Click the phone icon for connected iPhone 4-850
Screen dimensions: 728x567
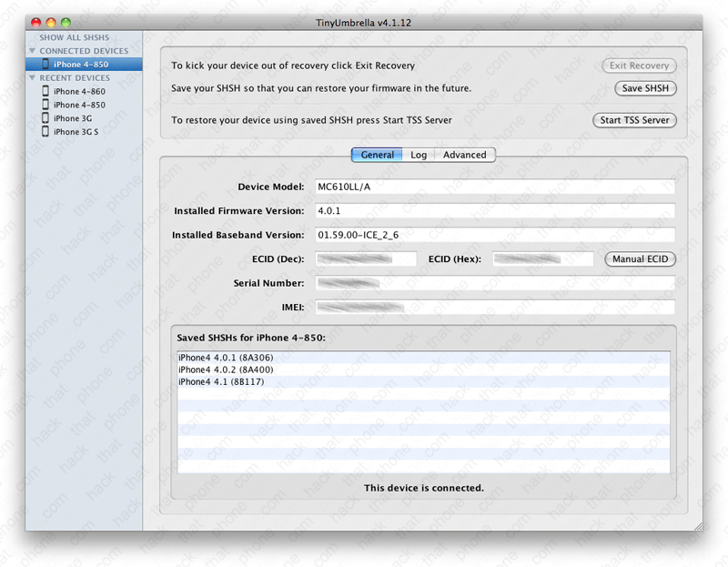45,65
